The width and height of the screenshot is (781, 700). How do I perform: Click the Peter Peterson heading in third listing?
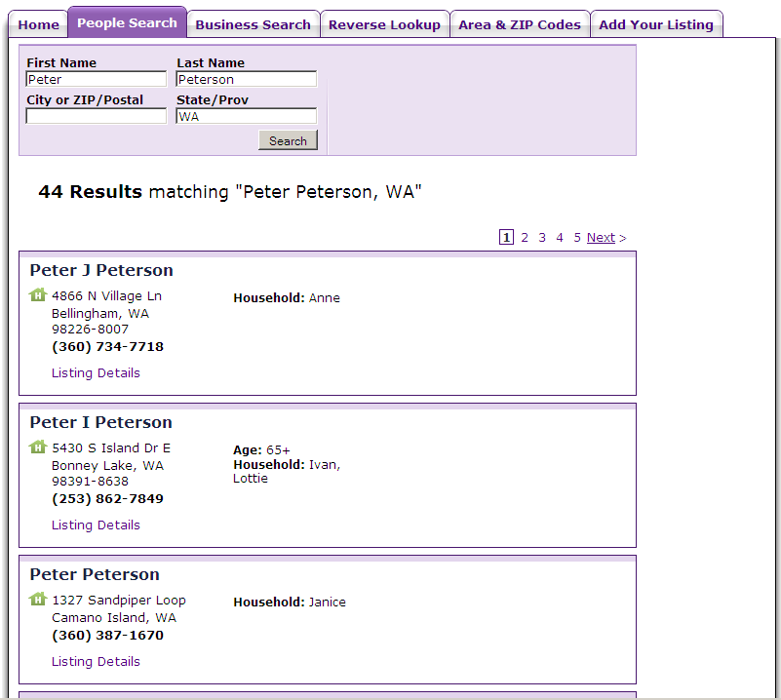click(x=95, y=574)
